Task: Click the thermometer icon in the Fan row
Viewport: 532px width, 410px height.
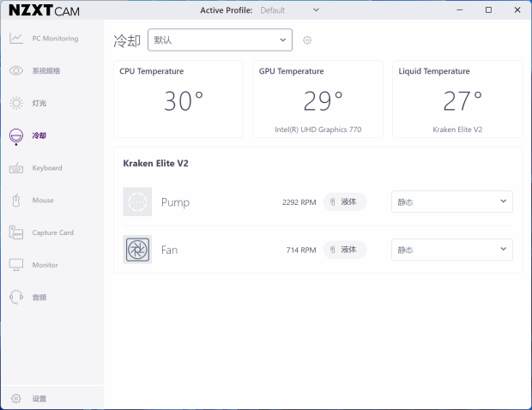Action: 333,250
